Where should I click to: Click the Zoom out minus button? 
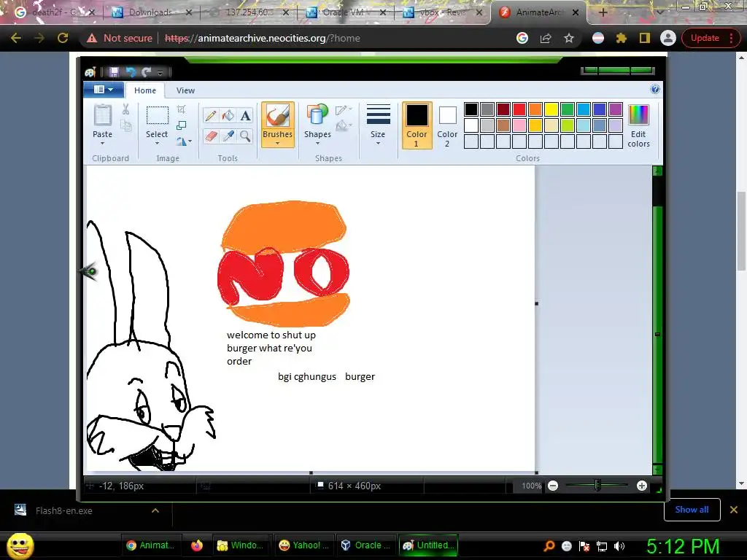tap(553, 486)
